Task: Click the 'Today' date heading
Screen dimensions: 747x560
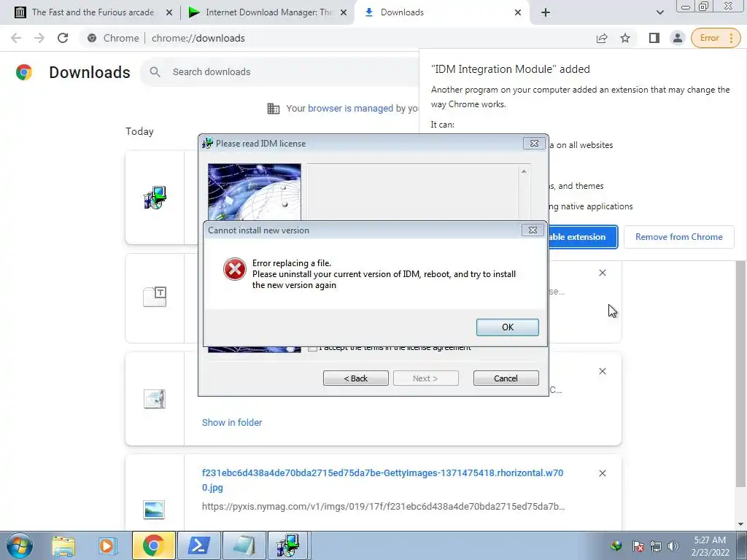Action: click(x=139, y=131)
